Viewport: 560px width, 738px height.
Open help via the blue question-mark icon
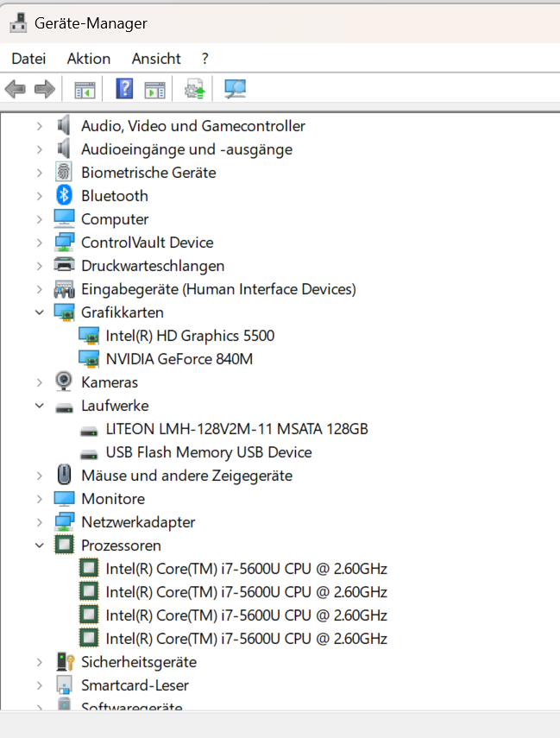click(x=124, y=89)
